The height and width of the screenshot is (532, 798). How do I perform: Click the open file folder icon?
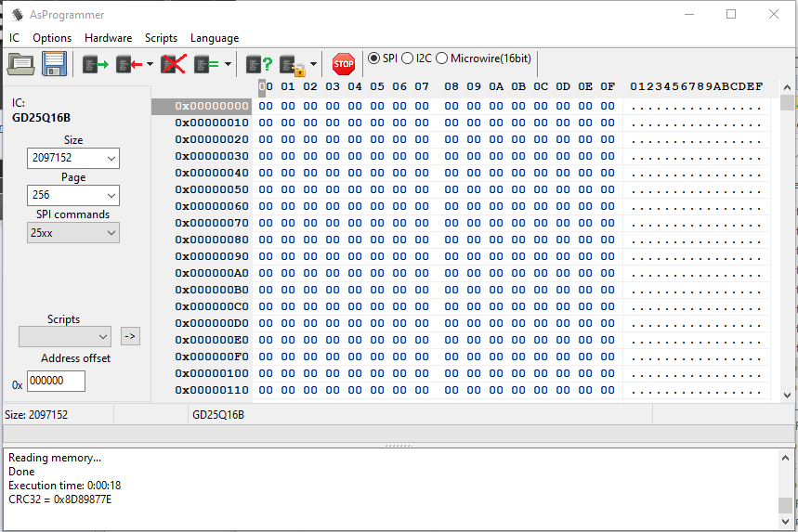20,64
